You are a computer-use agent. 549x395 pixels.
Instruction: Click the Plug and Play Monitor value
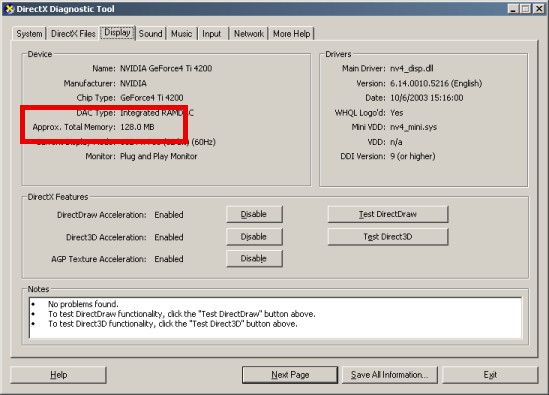click(x=159, y=156)
